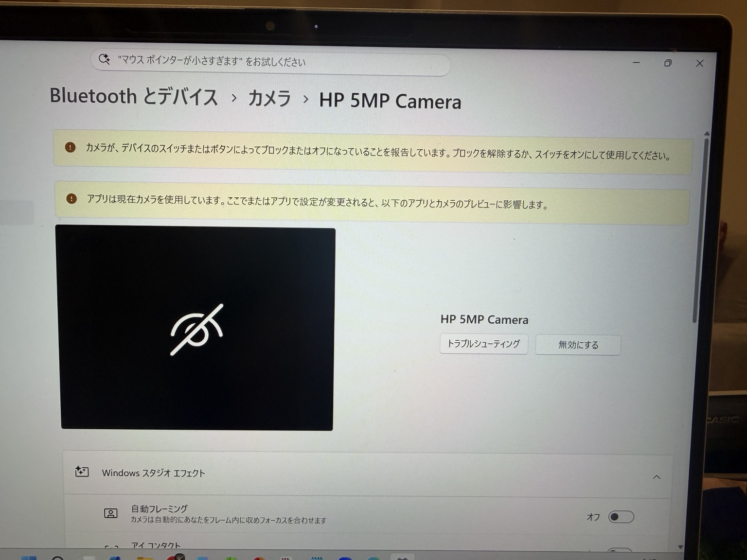
Task: Click the blacked-out camera preview
Action: tap(196, 328)
